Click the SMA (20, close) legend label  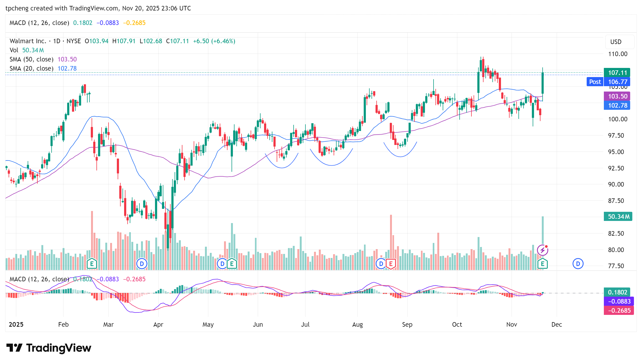pyautogui.click(x=31, y=68)
